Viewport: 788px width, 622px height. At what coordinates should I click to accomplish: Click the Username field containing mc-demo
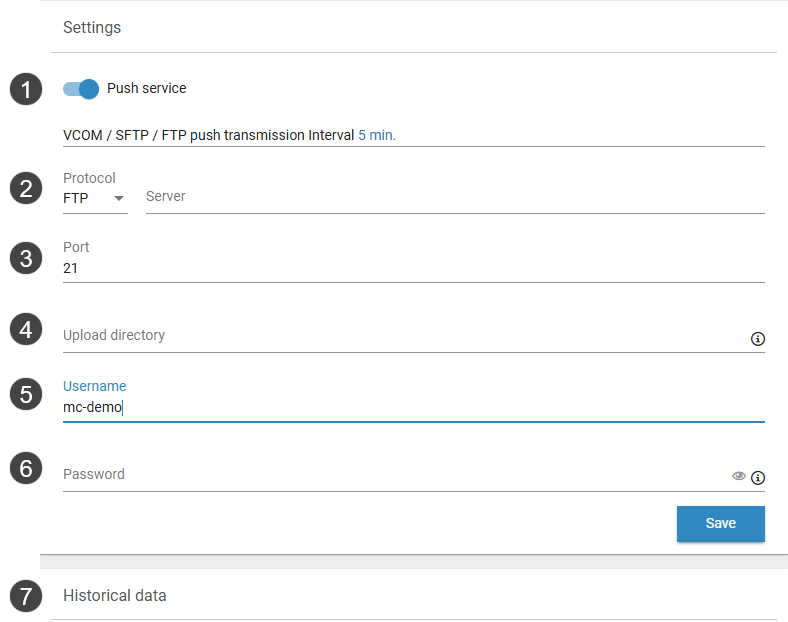(413, 407)
